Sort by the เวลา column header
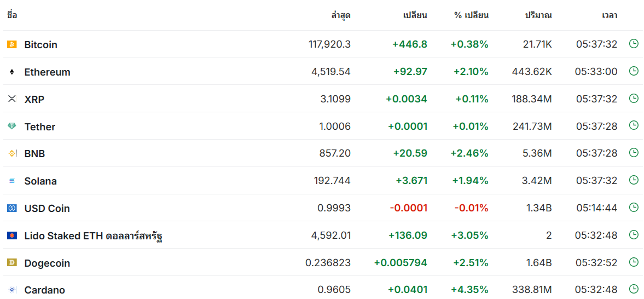This screenshot has width=644, height=299. pos(610,16)
